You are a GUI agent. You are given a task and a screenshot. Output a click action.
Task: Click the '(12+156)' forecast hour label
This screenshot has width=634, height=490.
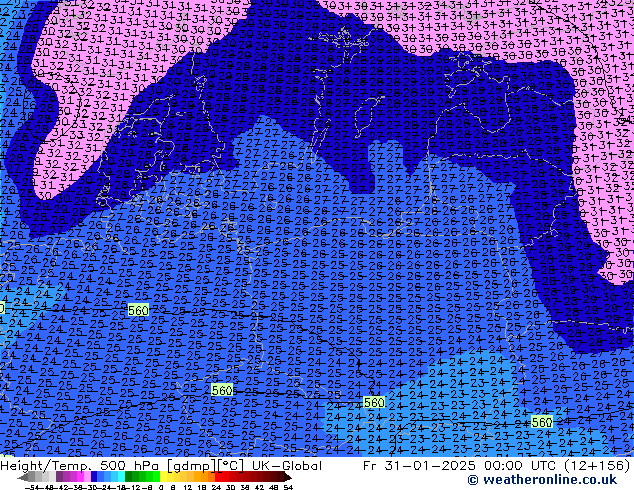(x=599, y=466)
